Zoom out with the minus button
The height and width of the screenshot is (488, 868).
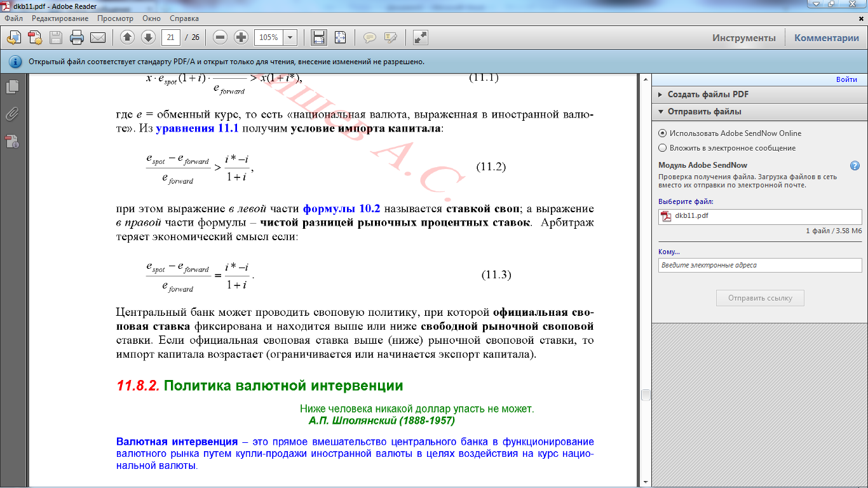(x=220, y=37)
